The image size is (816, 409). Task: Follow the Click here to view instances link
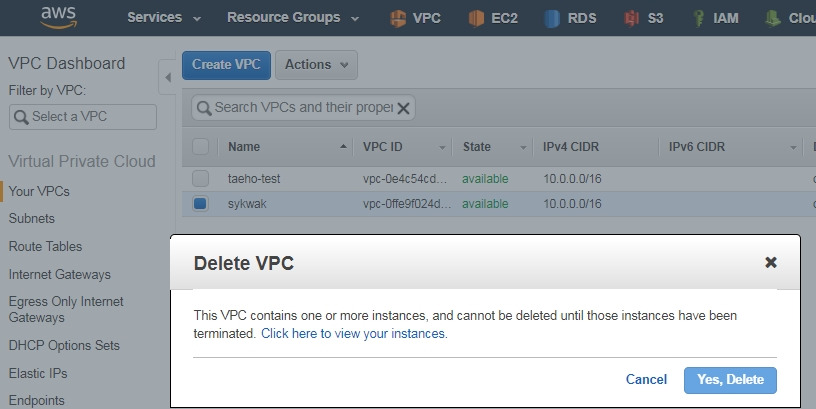(x=354, y=333)
